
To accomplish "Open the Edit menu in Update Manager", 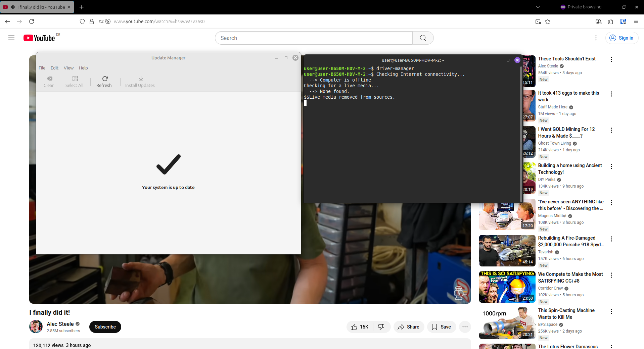I will pos(54,68).
